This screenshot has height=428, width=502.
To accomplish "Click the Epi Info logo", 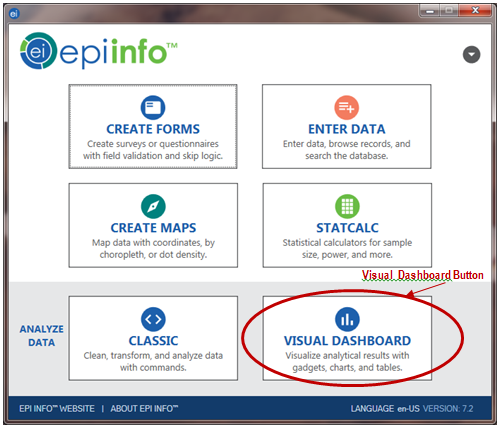I will tap(99, 51).
